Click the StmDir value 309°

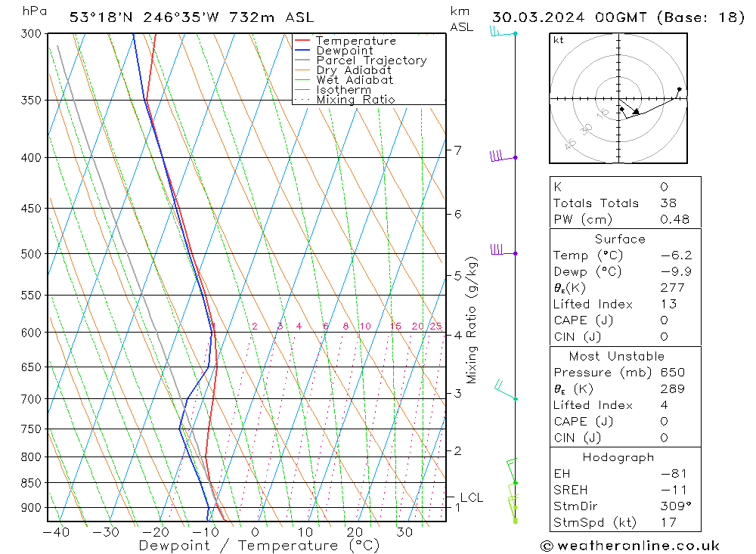[x=675, y=506]
